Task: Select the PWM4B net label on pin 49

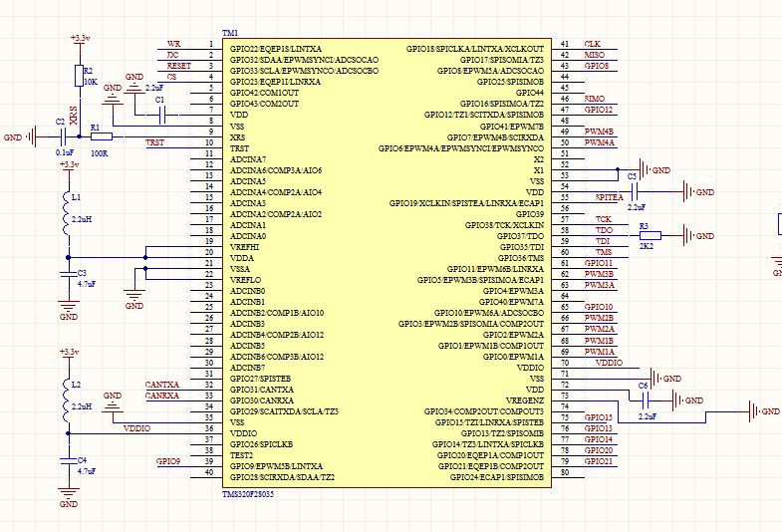Action: point(599,132)
